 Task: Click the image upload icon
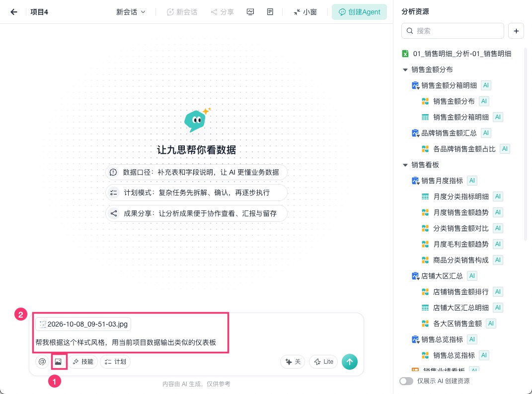pos(58,362)
